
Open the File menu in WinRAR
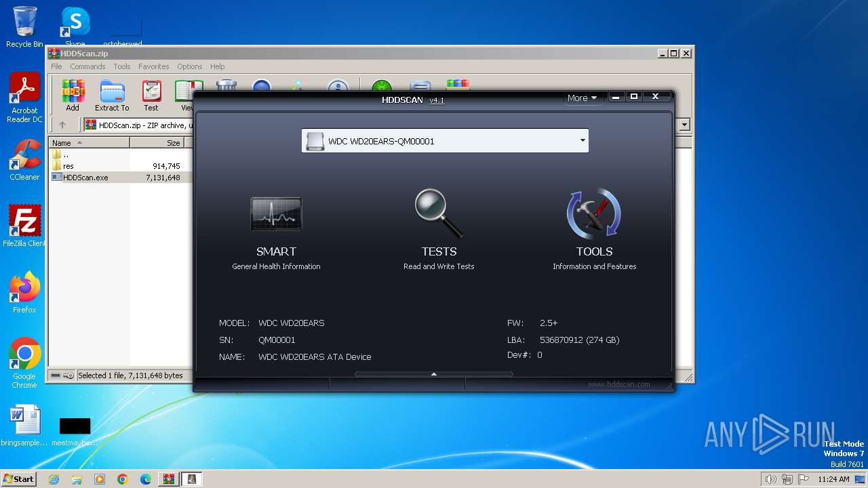[x=56, y=66]
